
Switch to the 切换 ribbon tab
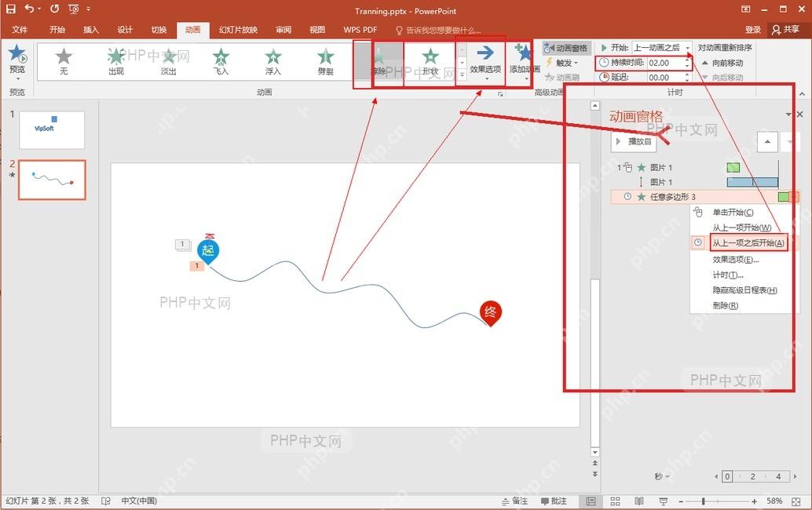[x=159, y=30]
